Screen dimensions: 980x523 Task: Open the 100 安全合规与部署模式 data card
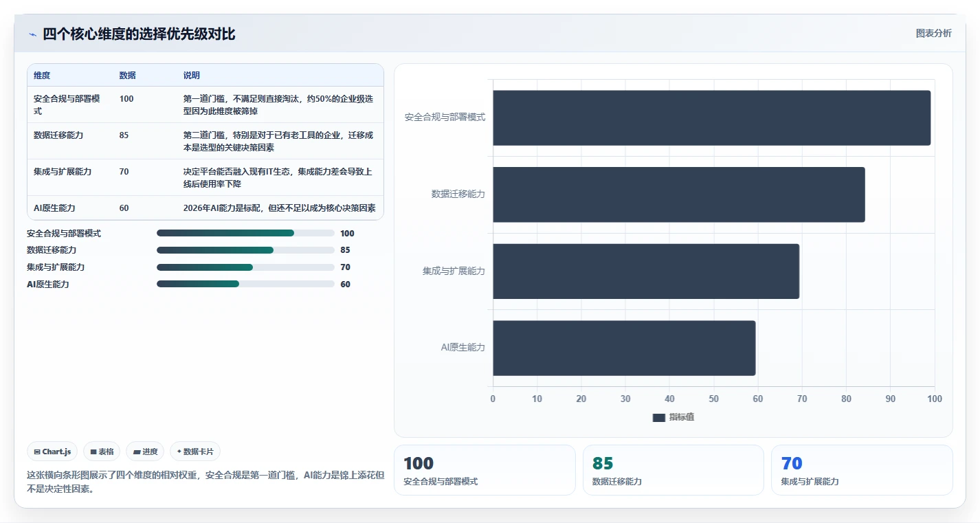485,470
